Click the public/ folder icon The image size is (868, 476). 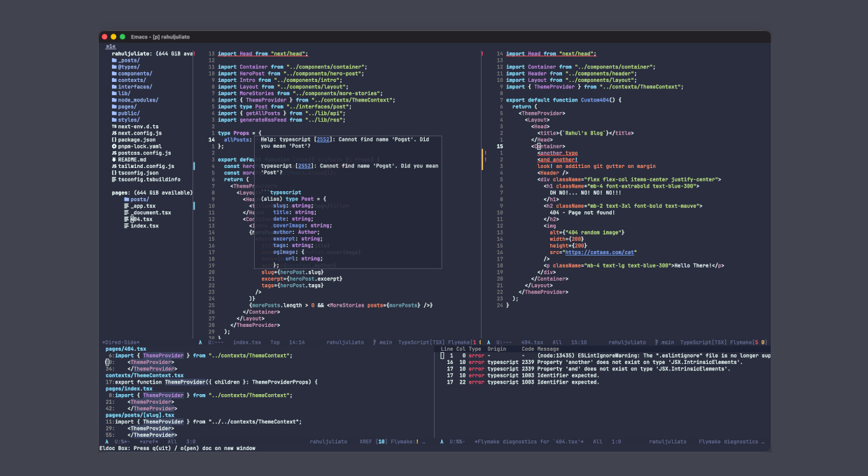[114, 113]
